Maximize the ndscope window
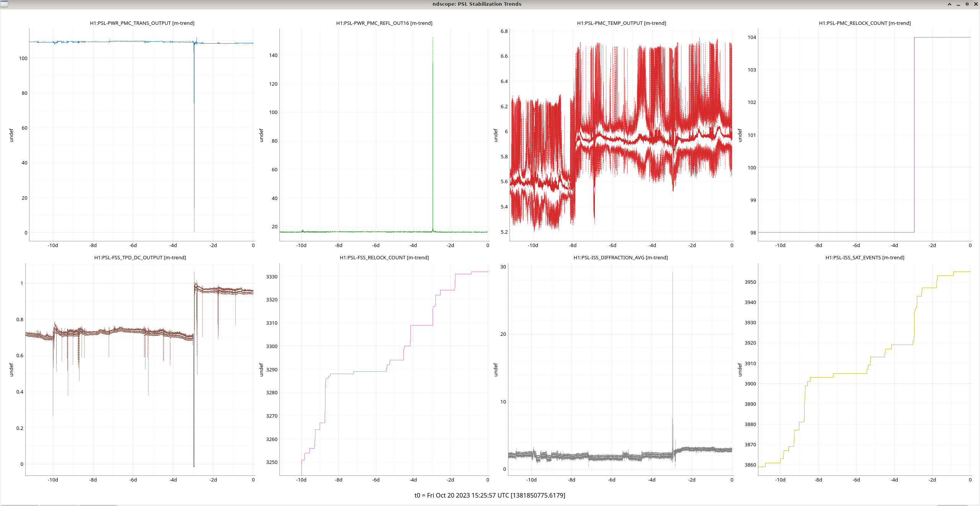Viewport: 980px width, 506px height. (967, 4)
